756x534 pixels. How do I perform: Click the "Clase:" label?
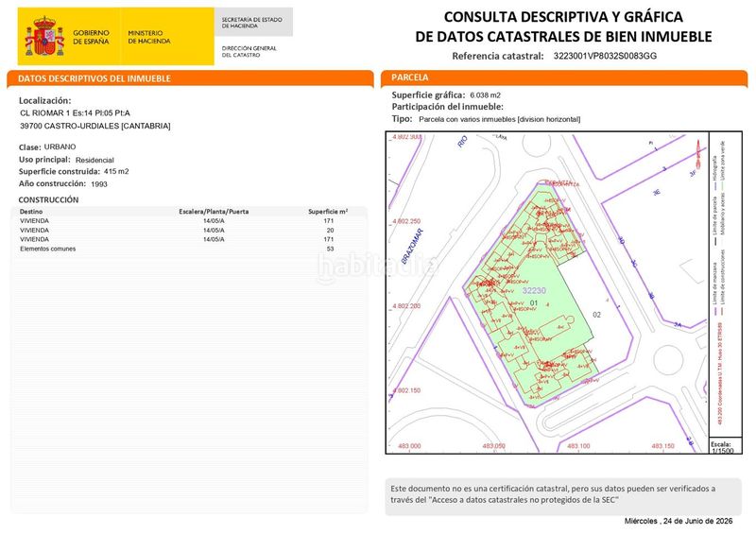point(30,147)
